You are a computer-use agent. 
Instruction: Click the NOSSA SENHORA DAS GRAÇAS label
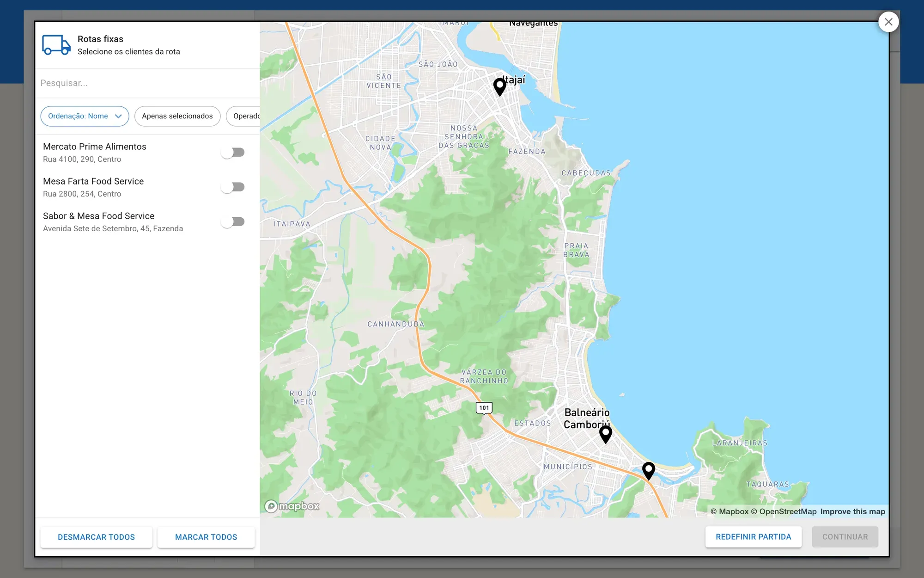[464, 137]
